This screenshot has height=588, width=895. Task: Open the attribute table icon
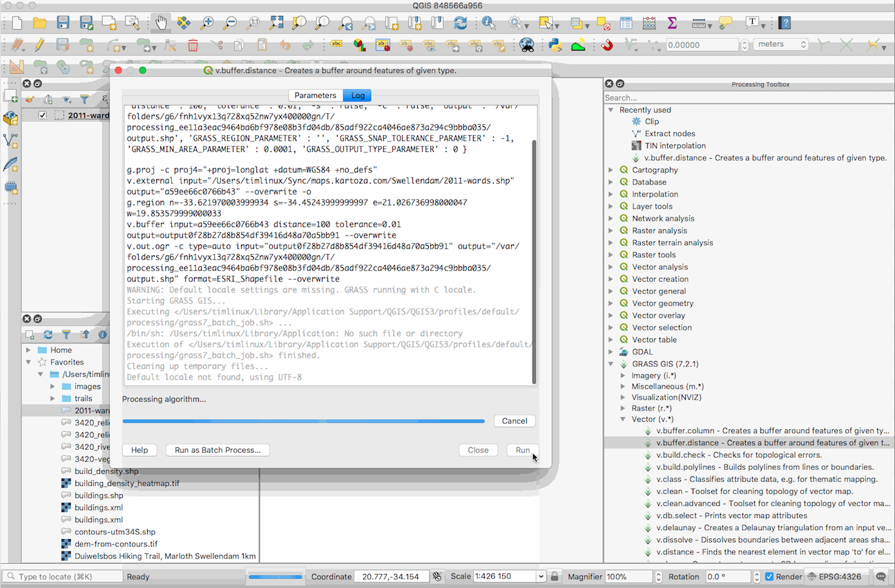626,23
